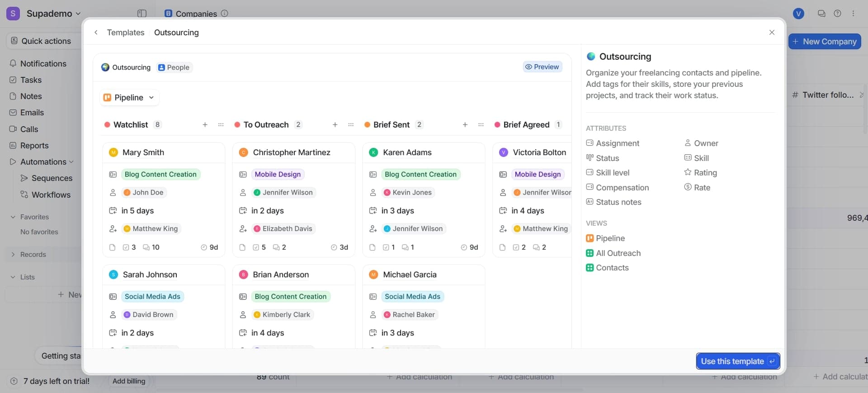This screenshot has height=393, width=868.
Task: Click Social Media Ads tag on Sarah Johnson
Action: 152,297
